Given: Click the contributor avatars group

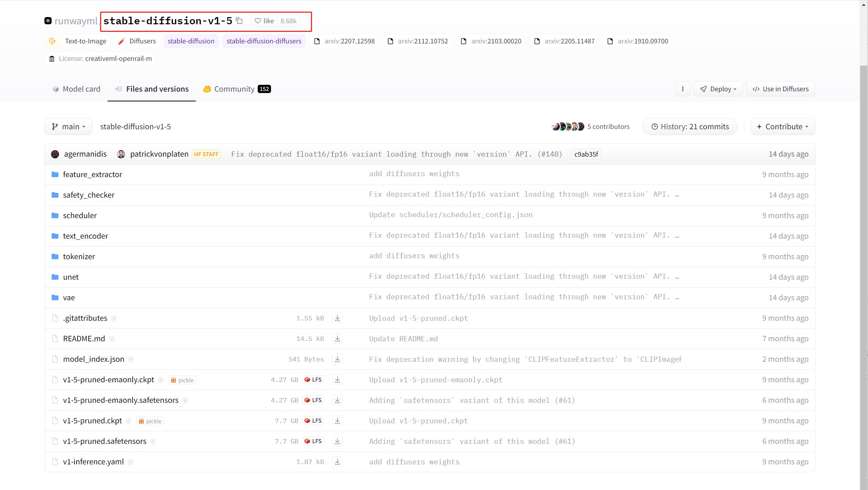Looking at the screenshot, I should [x=568, y=127].
